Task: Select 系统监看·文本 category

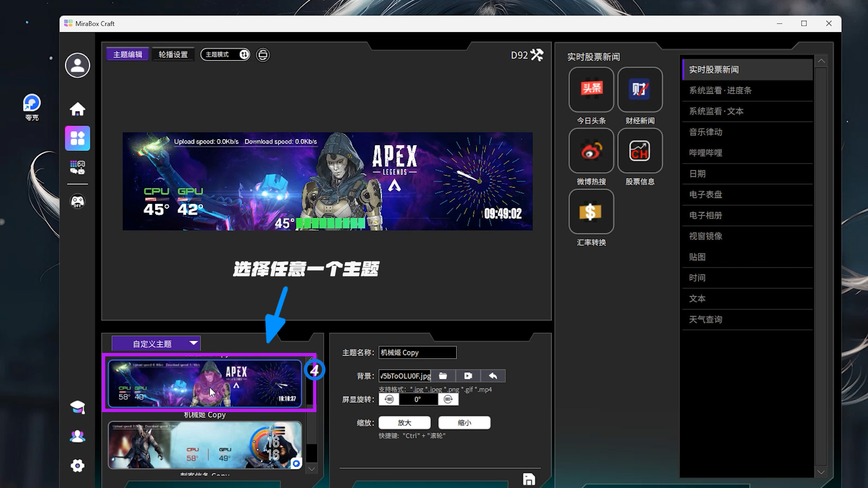Action: tap(748, 111)
